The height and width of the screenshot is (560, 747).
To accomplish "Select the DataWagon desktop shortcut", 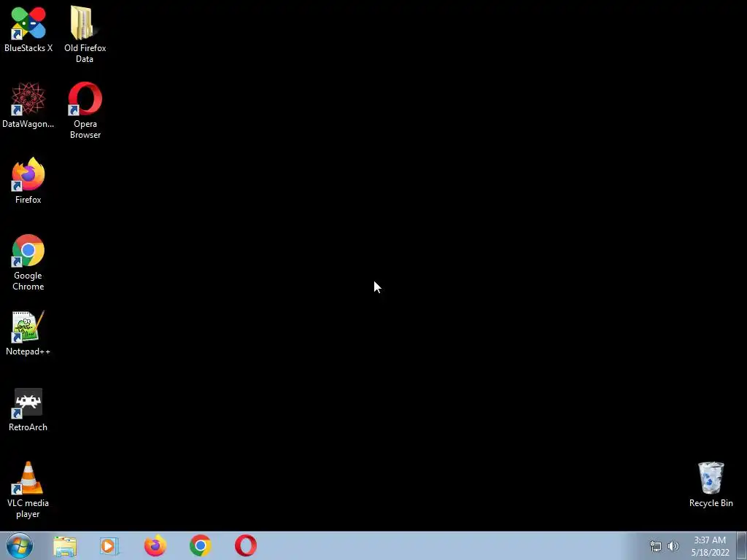I will coord(28,105).
